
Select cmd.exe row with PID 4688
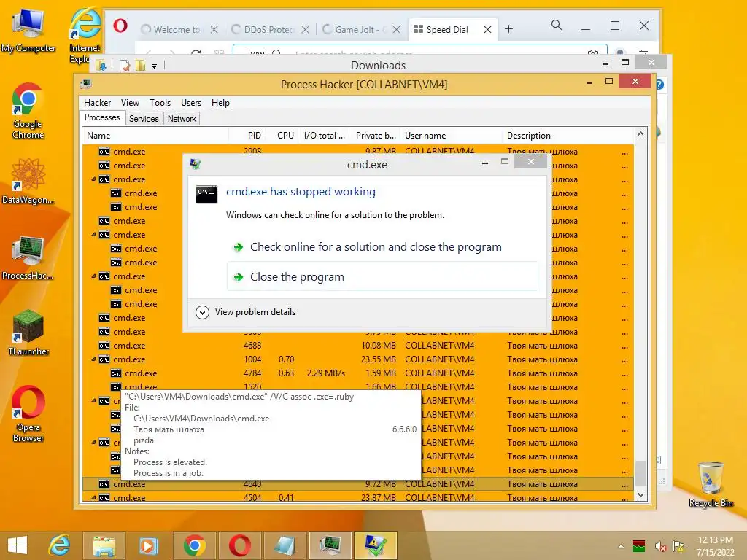coord(357,345)
